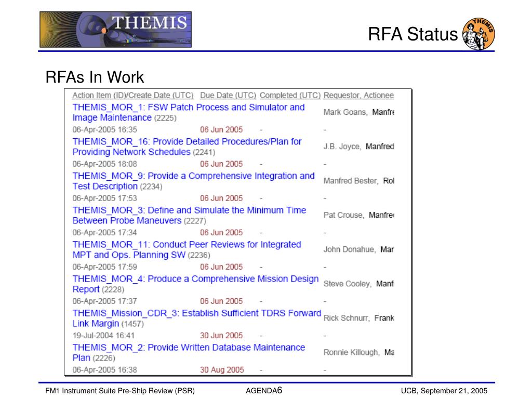Click requestor name J.B. Joyce

(x=342, y=147)
